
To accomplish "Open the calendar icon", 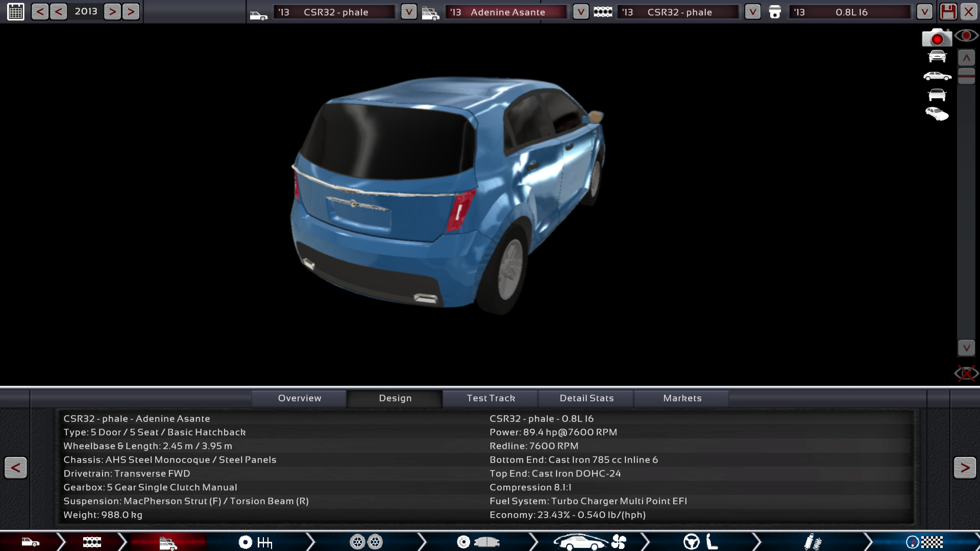I will (x=15, y=11).
